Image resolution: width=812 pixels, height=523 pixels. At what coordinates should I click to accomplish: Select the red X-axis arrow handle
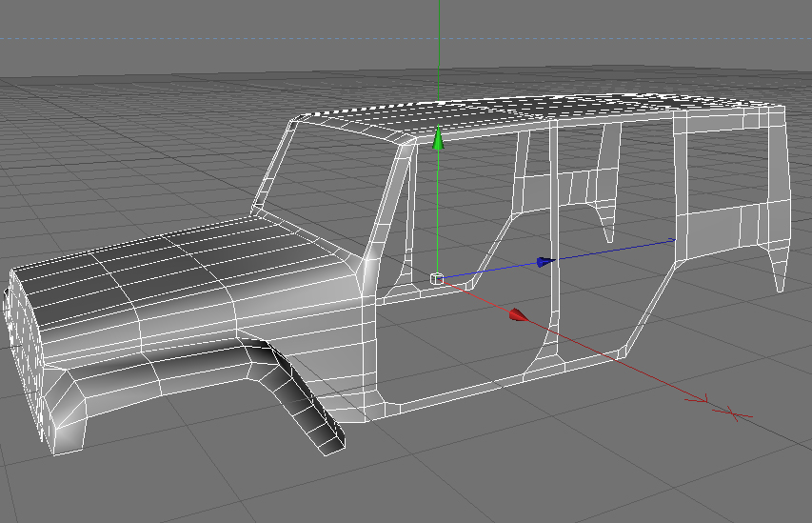pos(519,315)
